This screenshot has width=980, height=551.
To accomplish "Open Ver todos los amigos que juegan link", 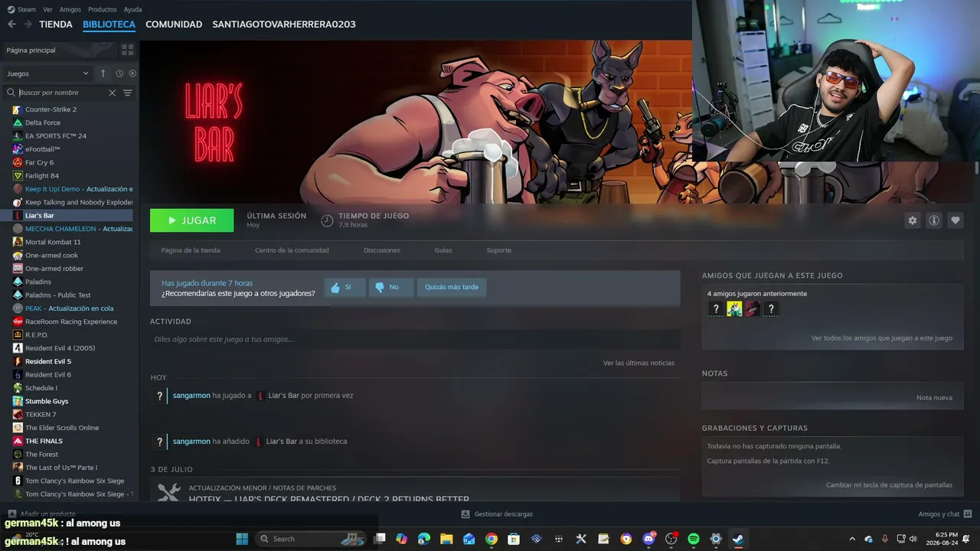I will [882, 338].
